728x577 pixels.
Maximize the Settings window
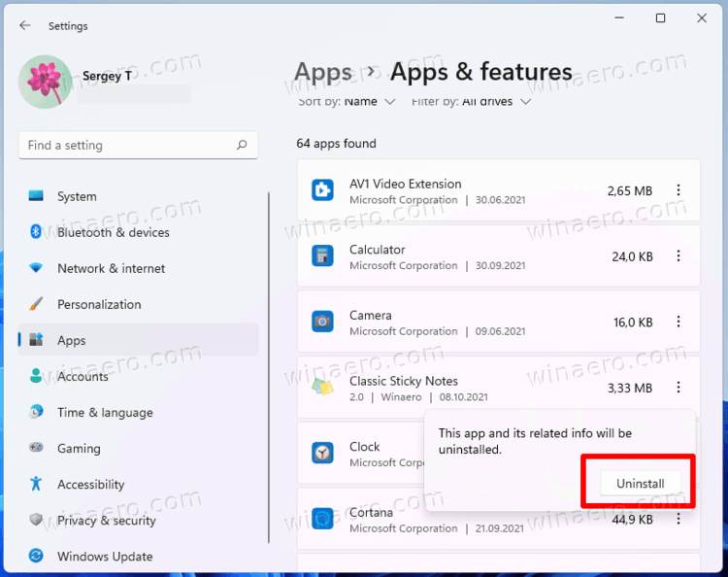pyautogui.click(x=660, y=18)
